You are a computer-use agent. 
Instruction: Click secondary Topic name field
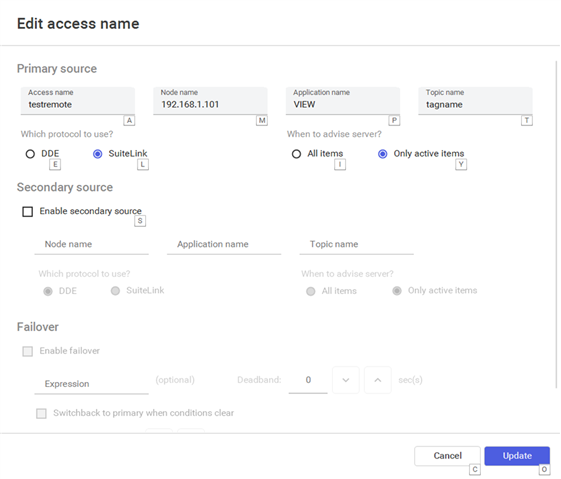coord(357,244)
